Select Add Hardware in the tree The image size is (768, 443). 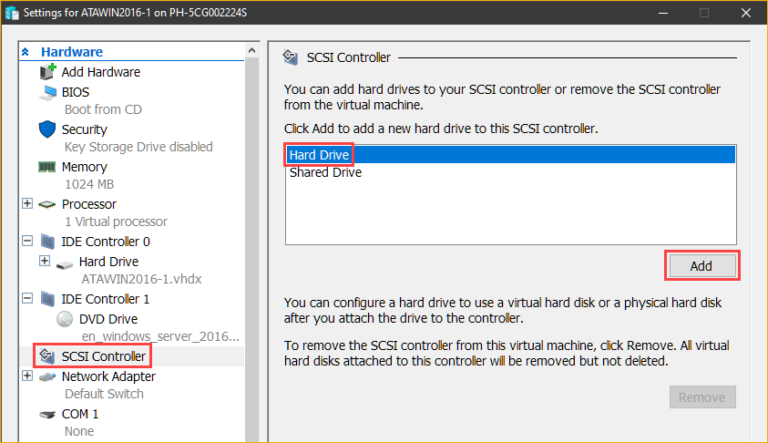(100, 72)
